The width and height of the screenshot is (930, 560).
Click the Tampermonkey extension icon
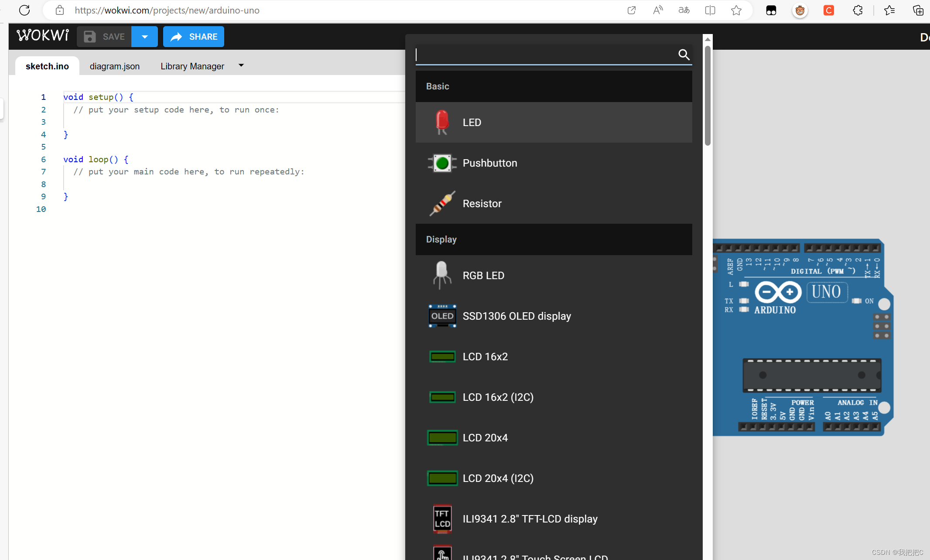800,10
